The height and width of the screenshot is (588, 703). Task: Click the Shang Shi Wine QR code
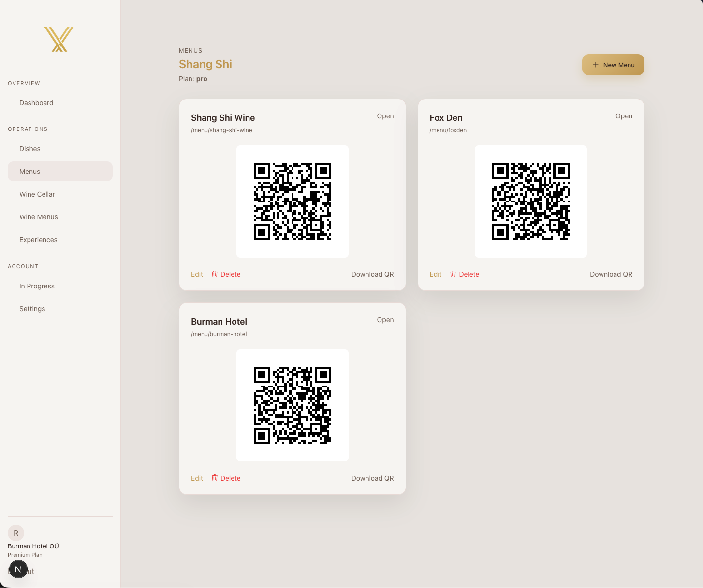tap(293, 201)
